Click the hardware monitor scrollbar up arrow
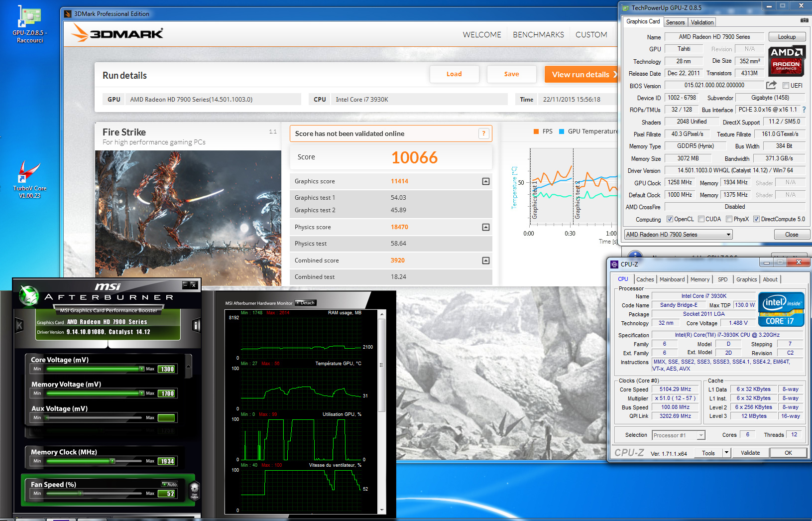The image size is (812, 521). pyautogui.click(x=382, y=314)
